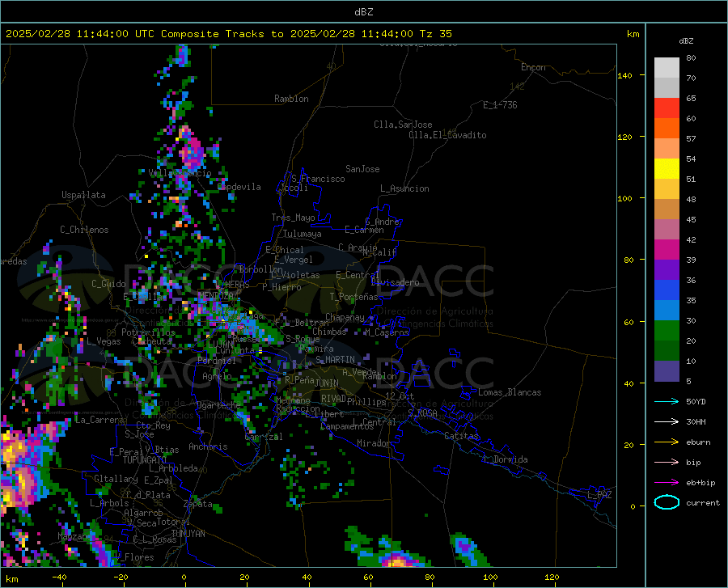The image size is (728, 588).
Task: Click the C_Chilenos label on map
Action: tap(84, 230)
